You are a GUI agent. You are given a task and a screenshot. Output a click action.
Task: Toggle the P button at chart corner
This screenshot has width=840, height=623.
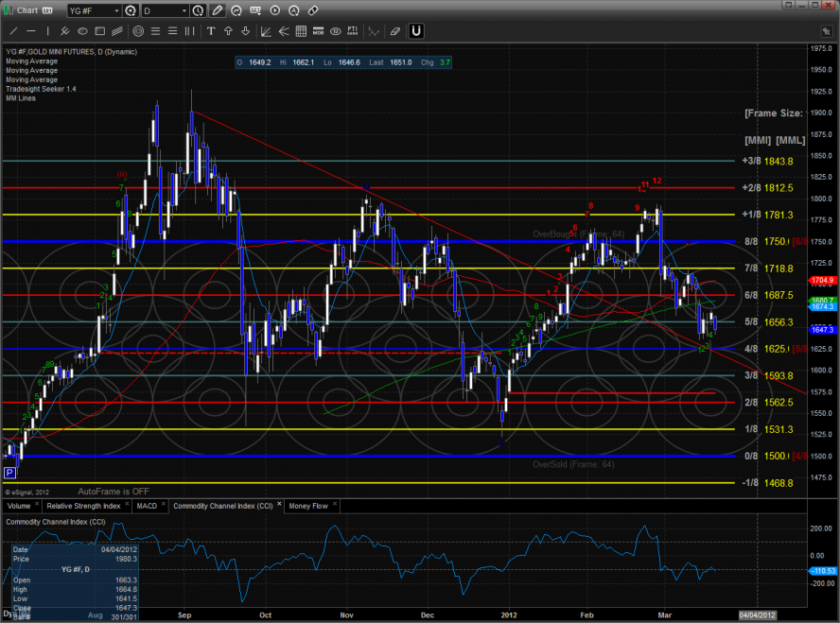click(9, 473)
